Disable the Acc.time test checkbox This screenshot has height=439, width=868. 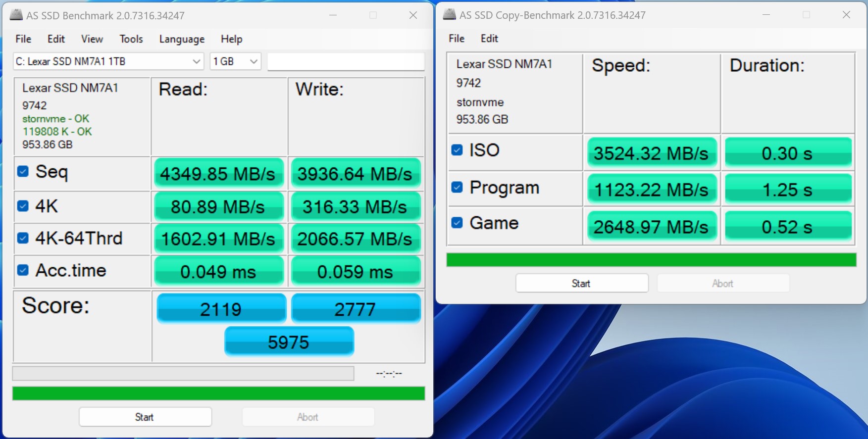[23, 270]
